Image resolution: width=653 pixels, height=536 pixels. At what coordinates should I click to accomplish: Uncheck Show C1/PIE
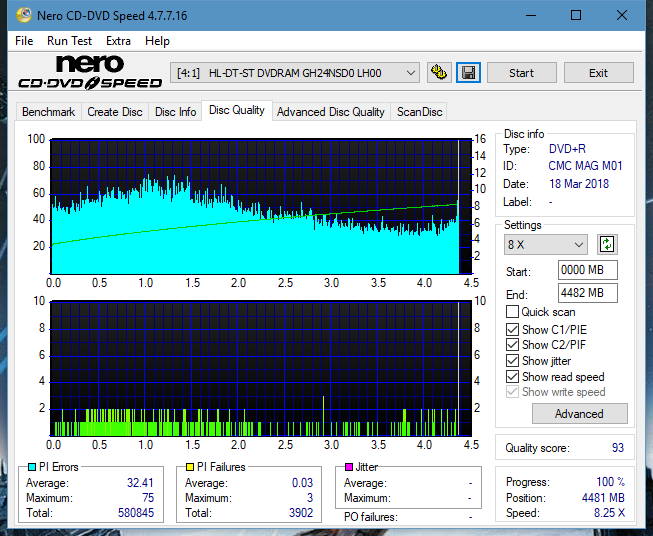[x=512, y=330]
